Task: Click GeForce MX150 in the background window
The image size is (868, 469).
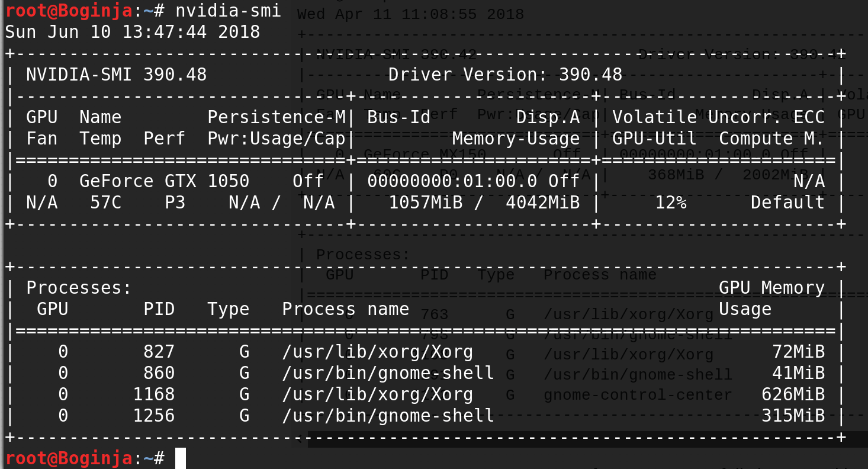Action: (x=425, y=155)
